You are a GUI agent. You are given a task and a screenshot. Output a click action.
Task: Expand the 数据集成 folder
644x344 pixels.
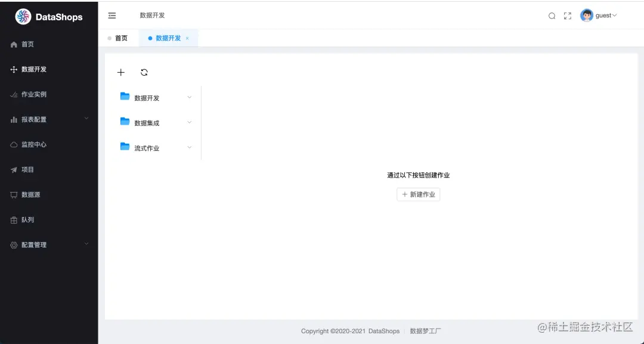point(189,122)
